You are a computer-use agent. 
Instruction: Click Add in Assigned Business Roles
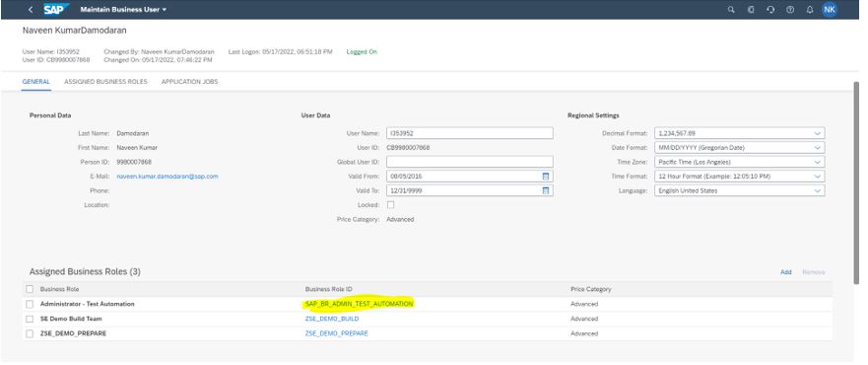[785, 272]
